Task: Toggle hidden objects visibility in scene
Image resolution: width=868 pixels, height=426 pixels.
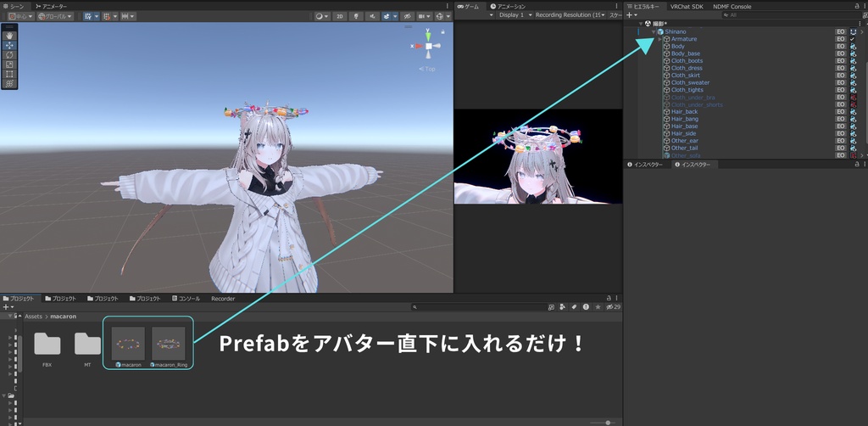Action: coord(407,16)
